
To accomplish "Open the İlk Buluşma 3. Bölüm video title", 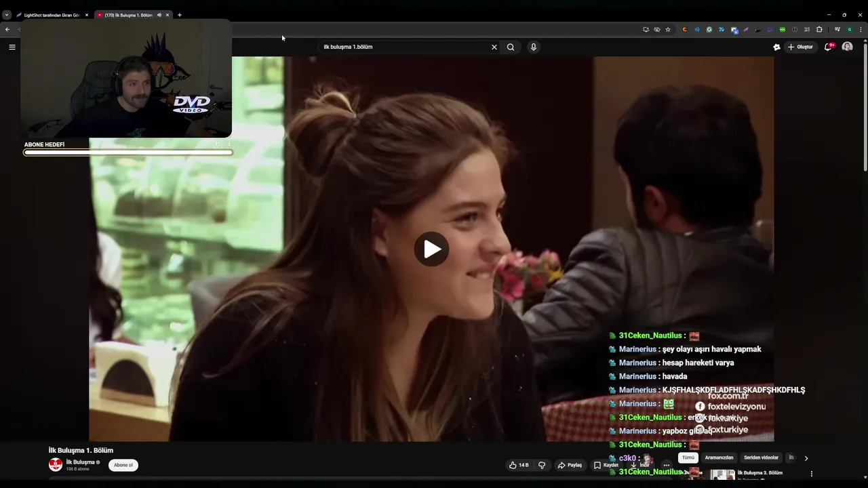I will coord(759,472).
